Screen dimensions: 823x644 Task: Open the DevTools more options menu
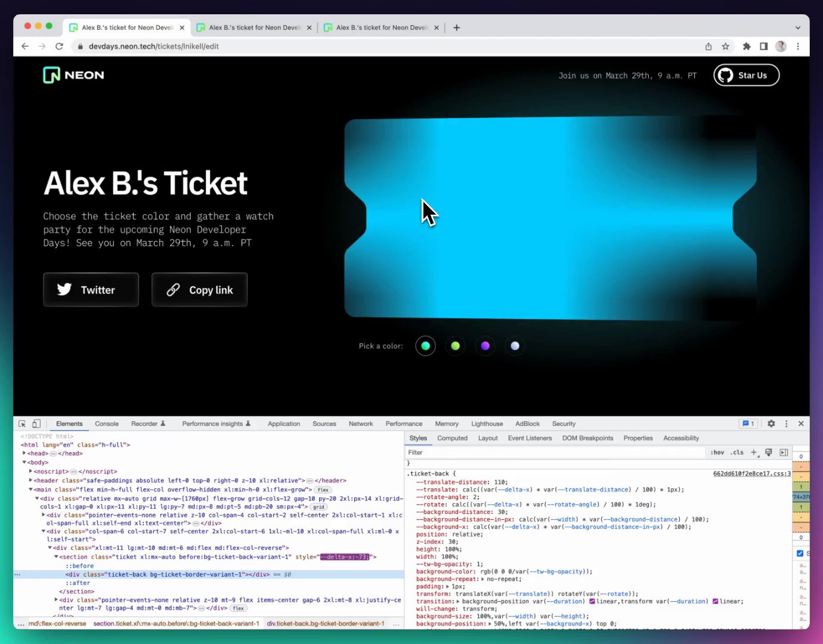tap(786, 423)
